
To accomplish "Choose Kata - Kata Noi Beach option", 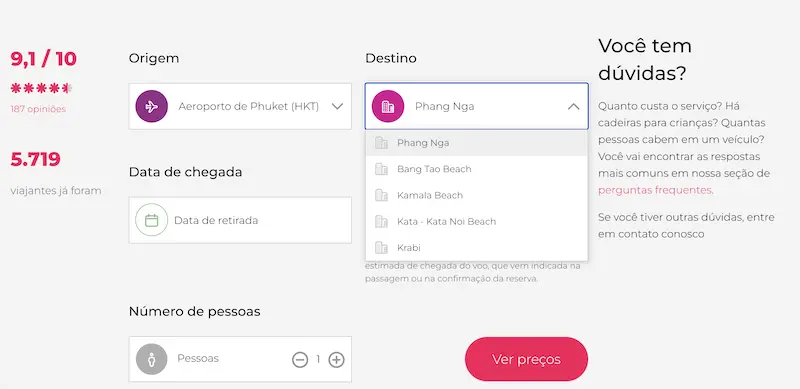I will (x=477, y=222).
